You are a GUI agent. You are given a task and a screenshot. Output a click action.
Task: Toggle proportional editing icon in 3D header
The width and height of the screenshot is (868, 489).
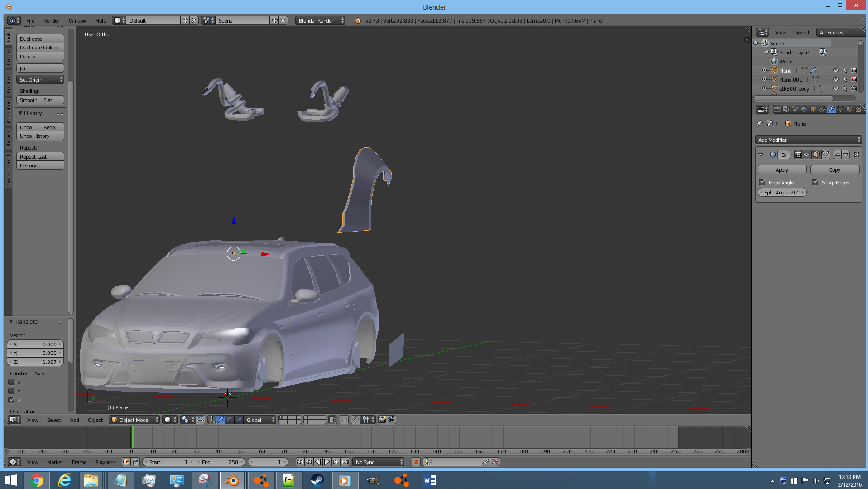coord(344,420)
